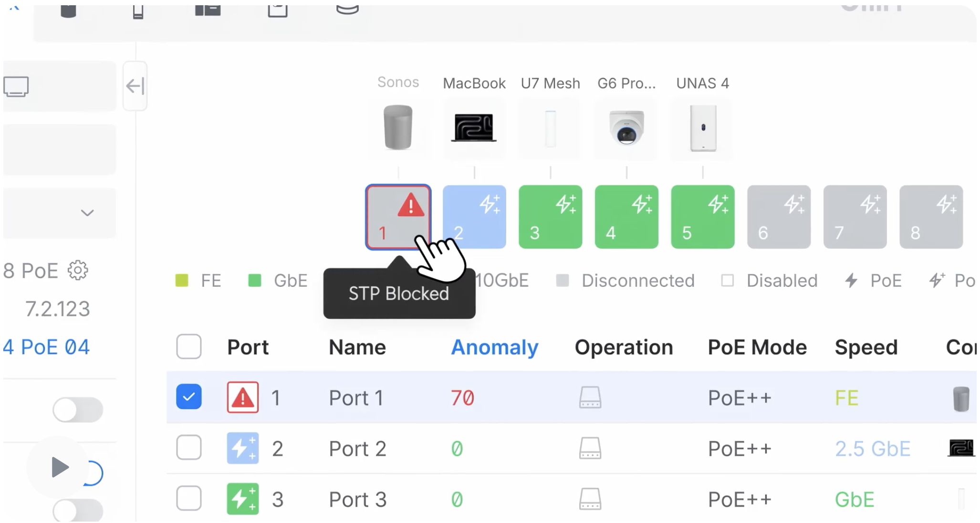Select all ports using the header checkbox
This screenshot has width=980, height=523.
pyautogui.click(x=188, y=347)
